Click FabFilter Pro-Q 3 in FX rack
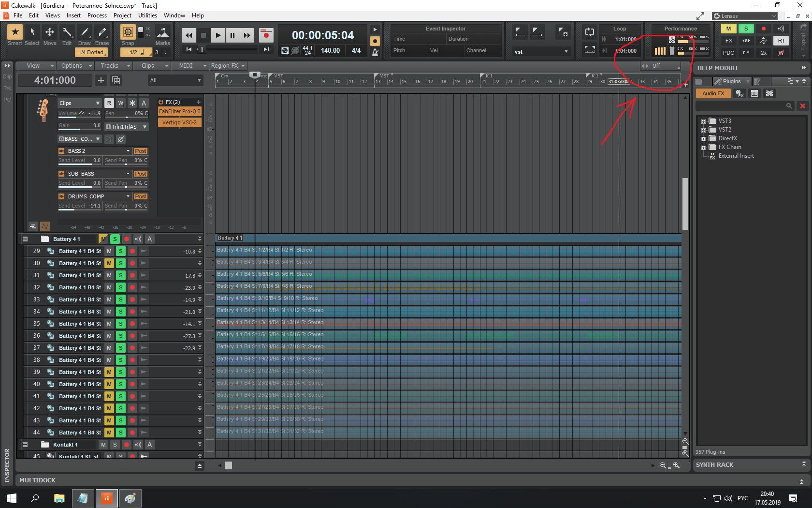The width and height of the screenshot is (812, 508). [x=179, y=111]
